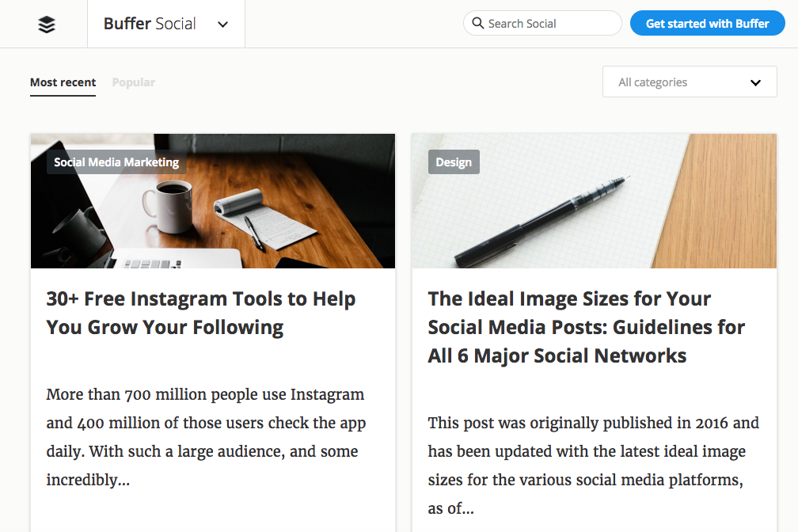Click the Buffer stacked-layers logo icon
This screenshot has width=798, height=532.
(47, 25)
